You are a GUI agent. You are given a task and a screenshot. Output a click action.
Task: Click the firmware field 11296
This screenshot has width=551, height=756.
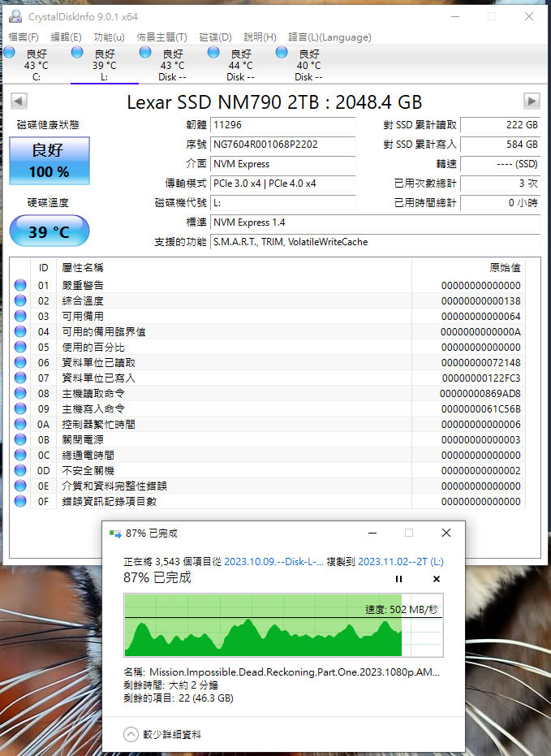(x=282, y=125)
